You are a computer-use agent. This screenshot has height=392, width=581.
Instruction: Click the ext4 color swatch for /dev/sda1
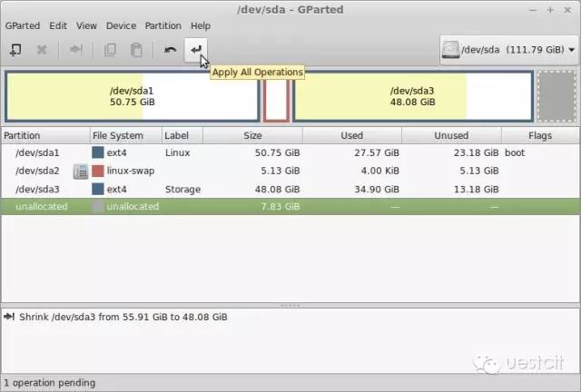(x=98, y=152)
